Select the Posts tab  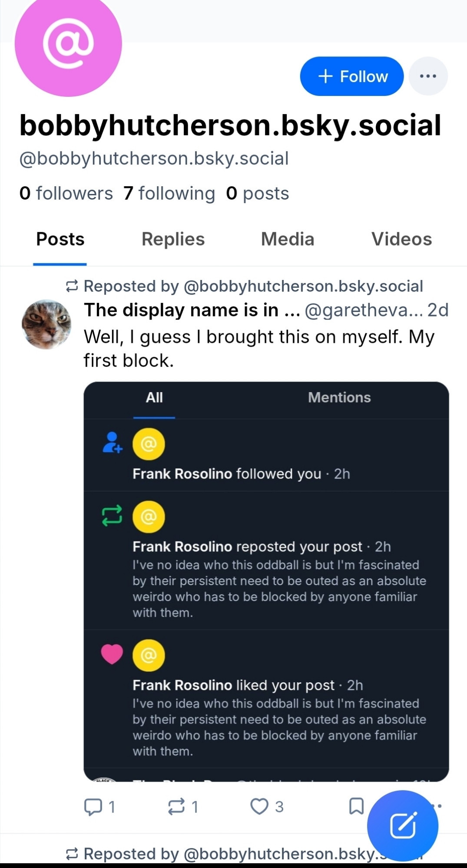click(x=60, y=239)
